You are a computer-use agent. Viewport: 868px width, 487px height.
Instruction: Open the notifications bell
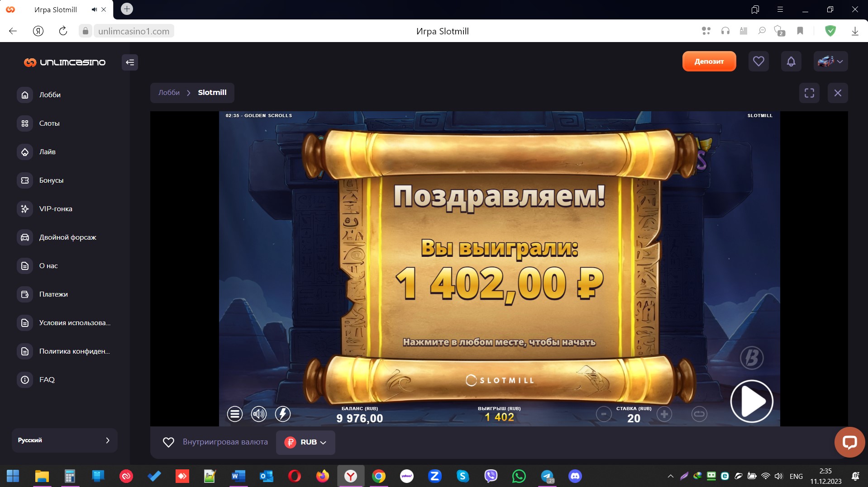pos(791,61)
